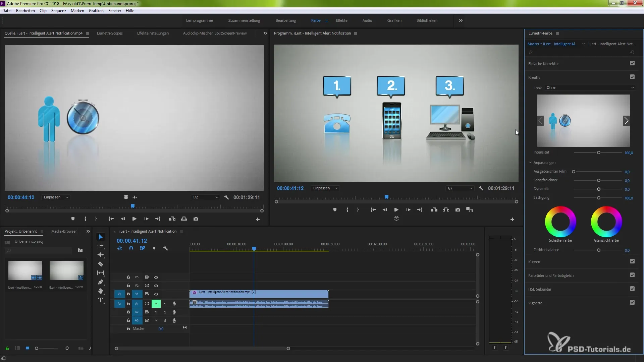Switch to Bearbeitung workspace
This screenshot has width=644, height=362.
click(286, 20)
